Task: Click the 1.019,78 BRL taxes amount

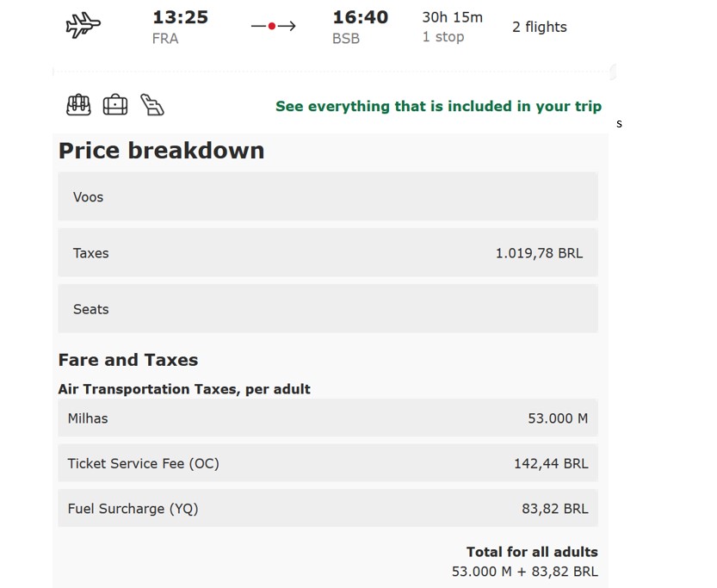Action: click(539, 253)
